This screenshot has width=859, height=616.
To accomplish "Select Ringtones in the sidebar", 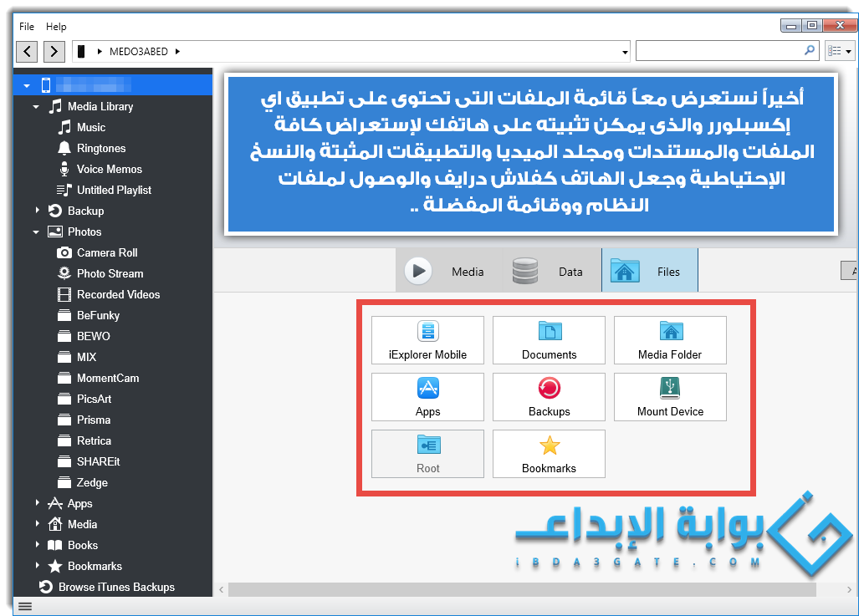I will (x=101, y=149).
